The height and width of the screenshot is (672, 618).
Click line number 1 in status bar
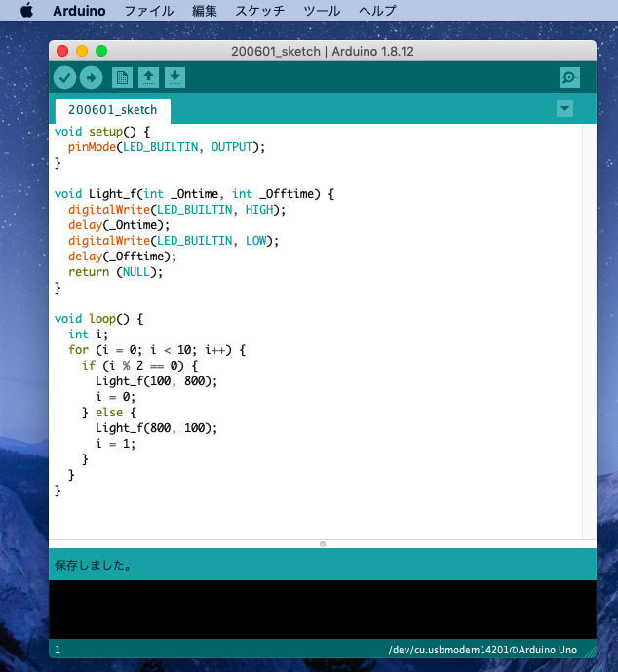point(58,650)
